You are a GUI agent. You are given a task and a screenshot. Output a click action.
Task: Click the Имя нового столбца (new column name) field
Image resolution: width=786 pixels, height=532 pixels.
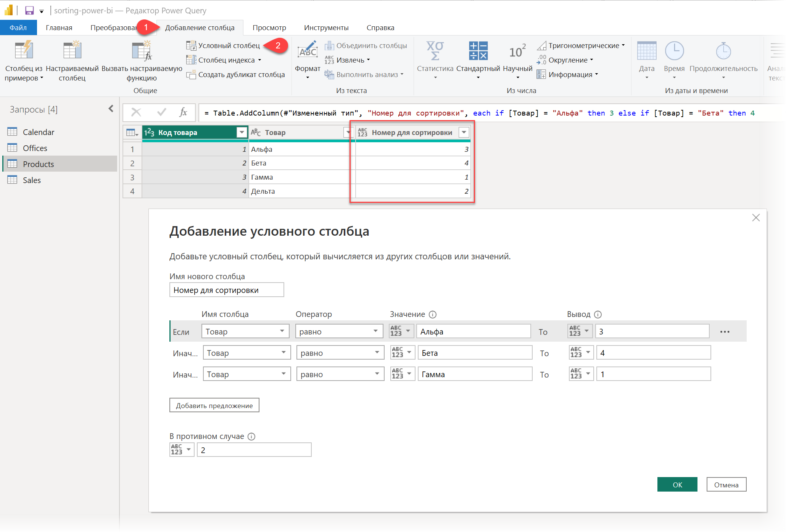click(x=226, y=290)
